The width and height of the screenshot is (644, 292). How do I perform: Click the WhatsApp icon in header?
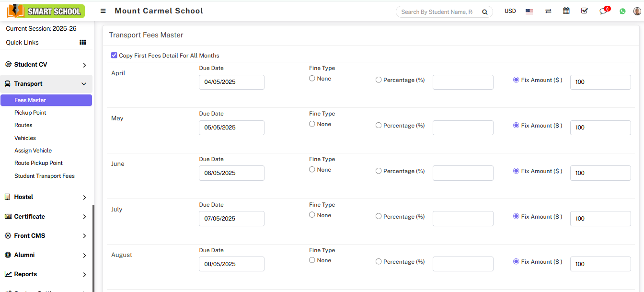pyautogui.click(x=622, y=12)
